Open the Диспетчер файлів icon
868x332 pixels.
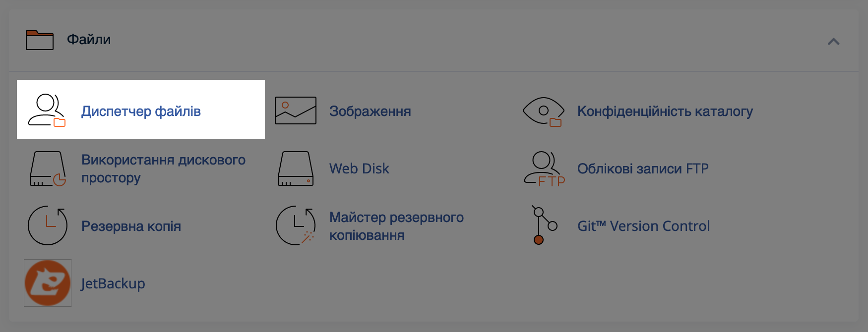(47, 110)
